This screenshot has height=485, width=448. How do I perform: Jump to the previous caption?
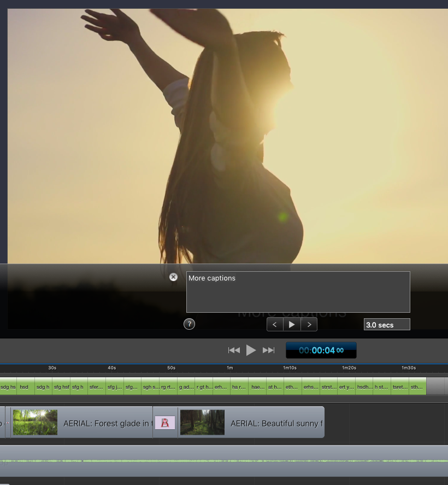pyautogui.click(x=275, y=324)
